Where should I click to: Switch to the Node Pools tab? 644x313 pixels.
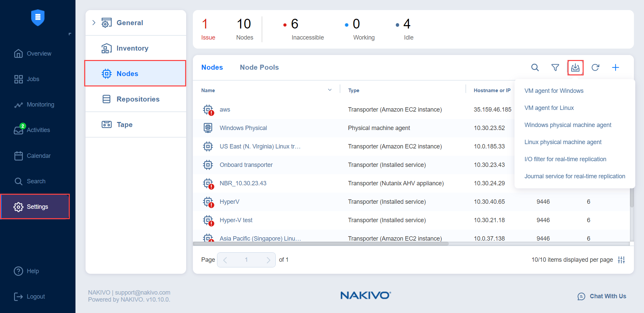click(x=259, y=67)
